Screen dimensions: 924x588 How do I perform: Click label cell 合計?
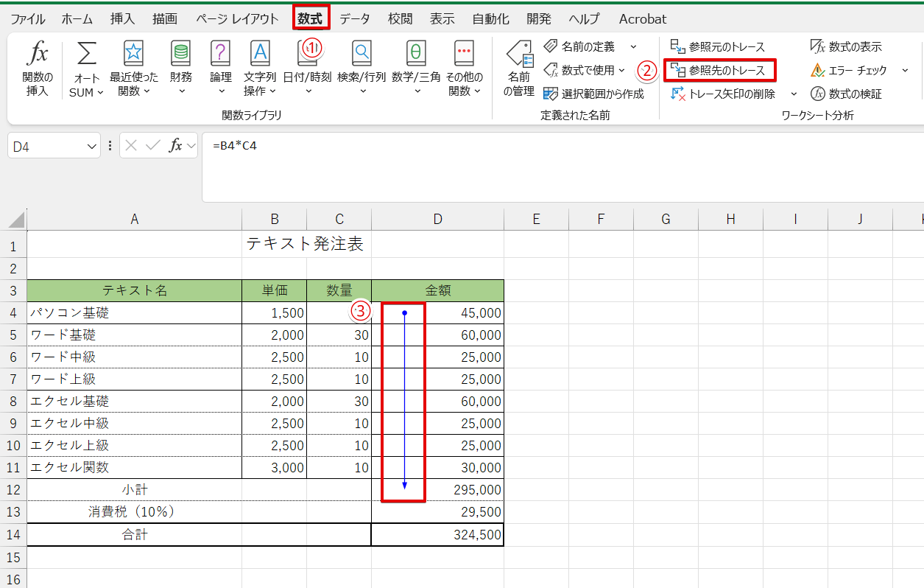pos(135,535)
